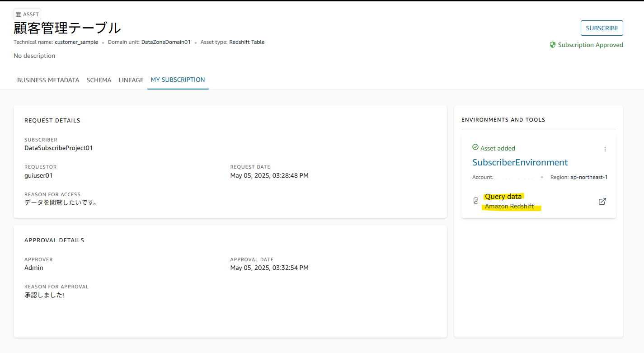Click the Subscribe button
The height and width of the screenshot is (353, 644).
pos(602,28)
